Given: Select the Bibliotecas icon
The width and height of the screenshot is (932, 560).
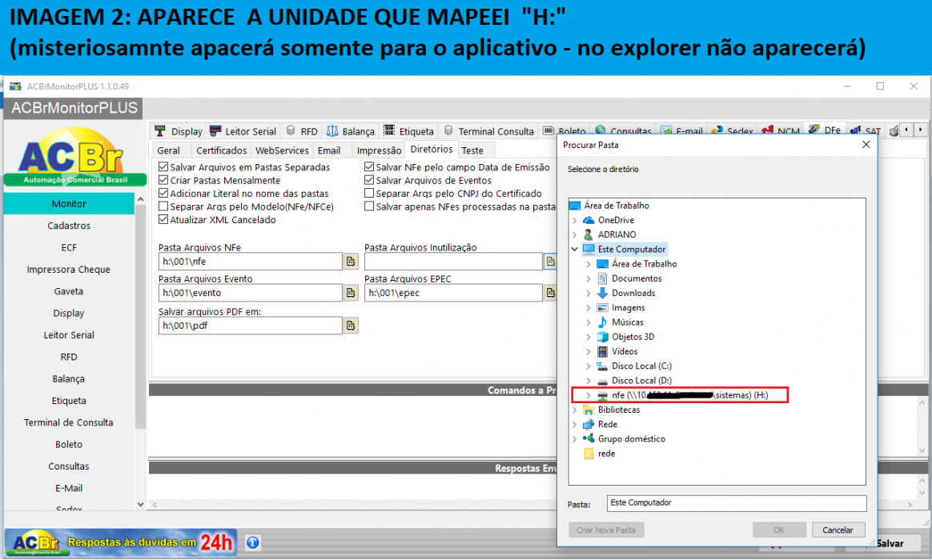Looking at the screenshot, I should point(589,410).
